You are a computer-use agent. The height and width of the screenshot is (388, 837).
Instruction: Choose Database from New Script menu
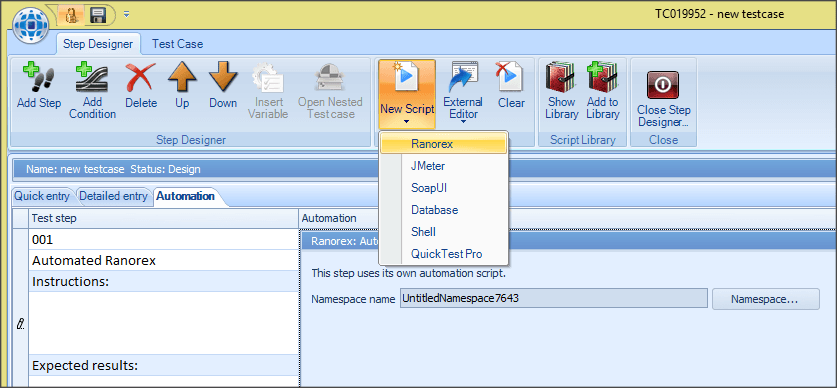(x=444, y=210)
